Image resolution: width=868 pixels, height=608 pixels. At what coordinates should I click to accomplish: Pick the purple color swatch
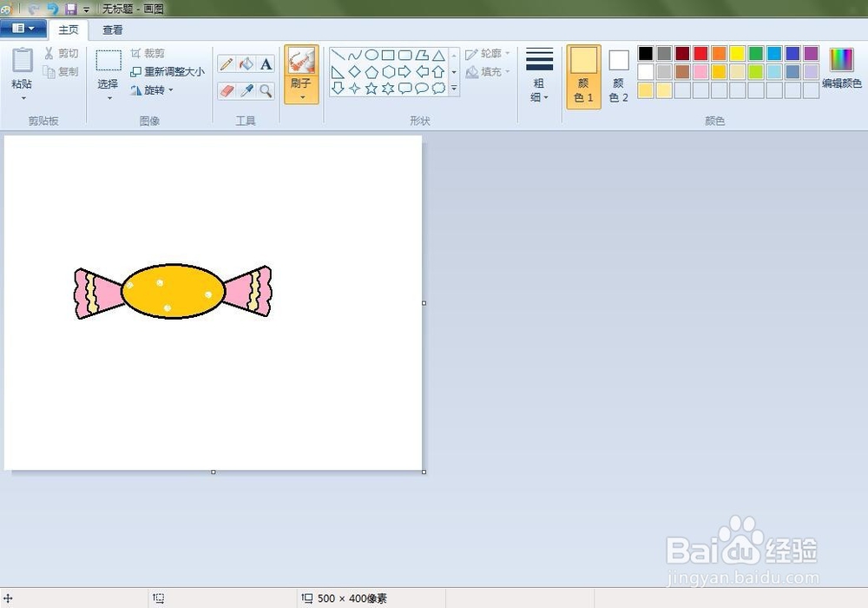tap(811, 53)
